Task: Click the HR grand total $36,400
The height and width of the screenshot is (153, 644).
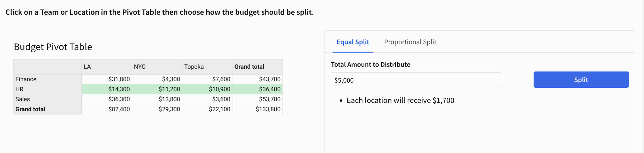Action: [x=270, y=89]
